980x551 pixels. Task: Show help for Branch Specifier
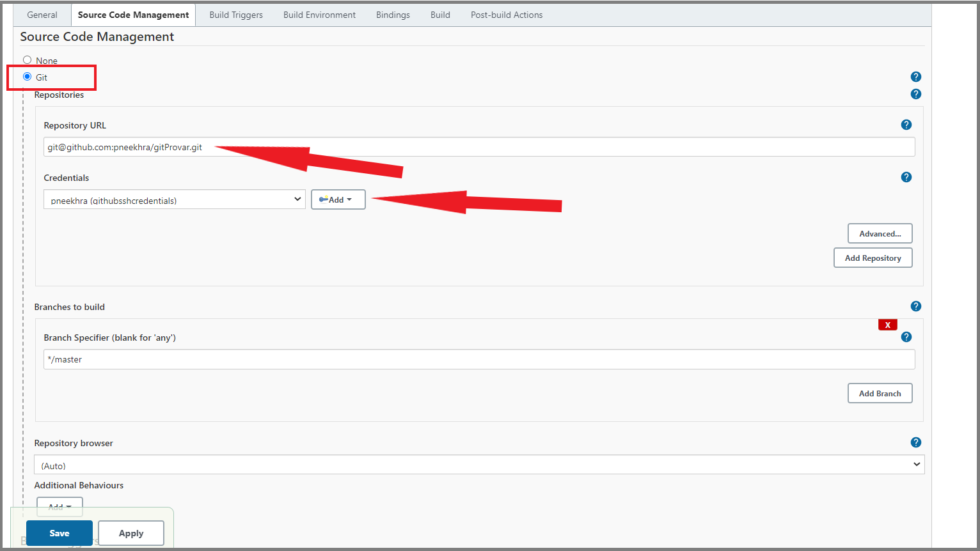(x=906, y=337)
